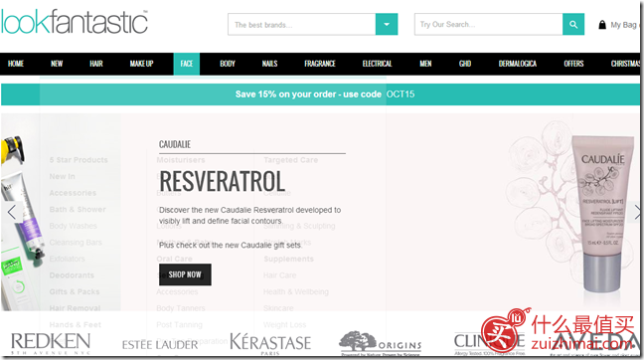Open the CHRISTMAS menu item
This screenshot has height=360, width=644.
point(625,64)
